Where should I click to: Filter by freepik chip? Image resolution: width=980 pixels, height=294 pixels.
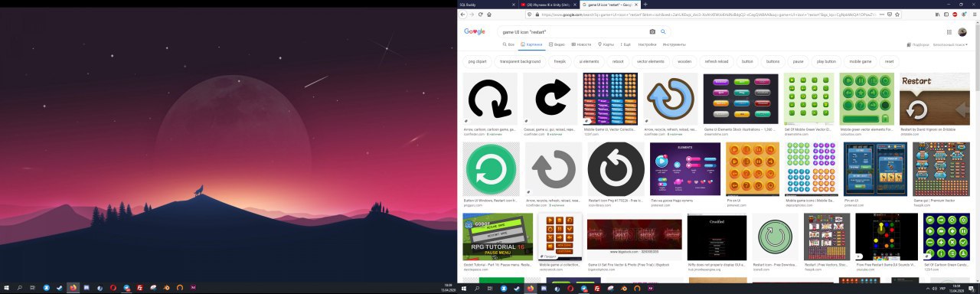click(x=560, y=61)
